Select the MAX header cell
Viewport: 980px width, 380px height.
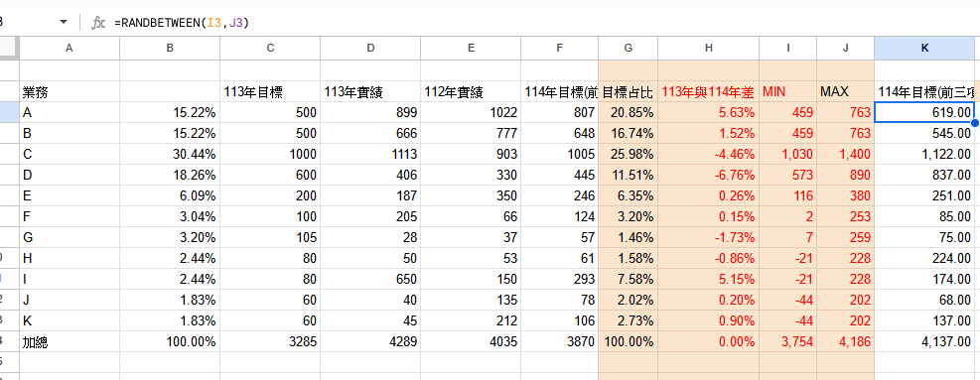(845, 92)
